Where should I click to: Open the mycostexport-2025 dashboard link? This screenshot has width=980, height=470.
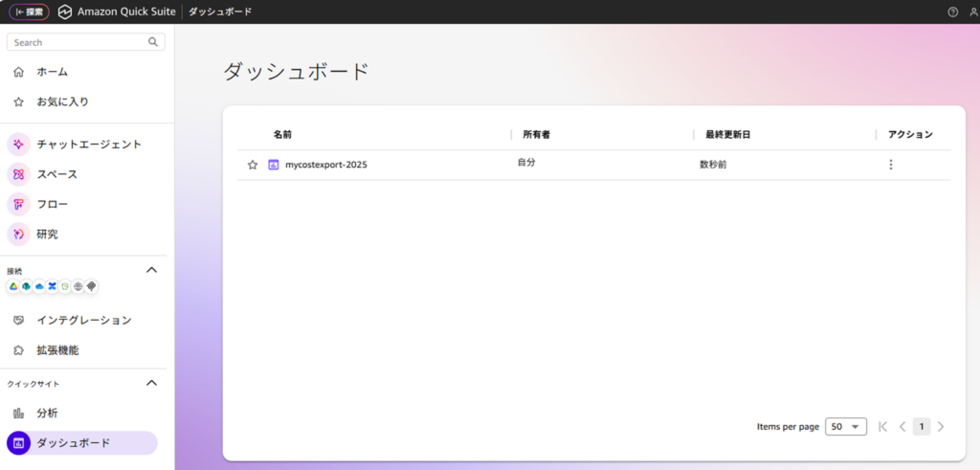tap(325, 165)
